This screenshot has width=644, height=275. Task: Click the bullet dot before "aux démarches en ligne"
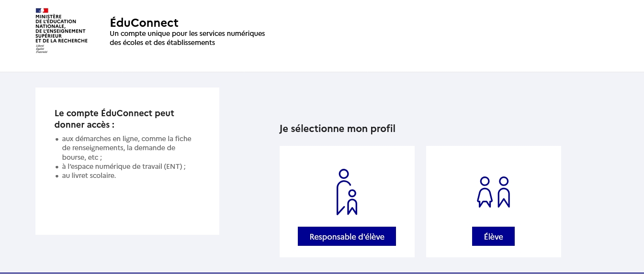57,139
